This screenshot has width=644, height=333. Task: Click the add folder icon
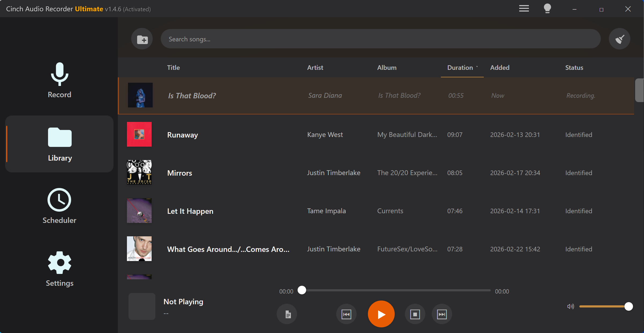pos(142,39)
